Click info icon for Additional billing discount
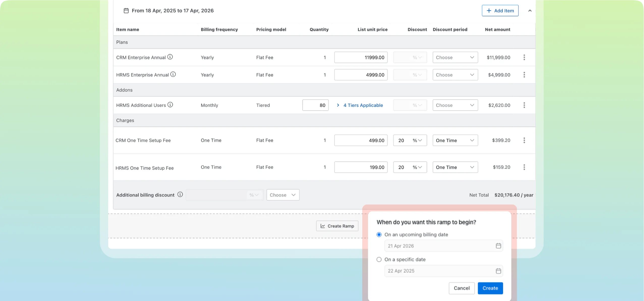This screenshot has width=644, height=301. (x=180, y=195)
